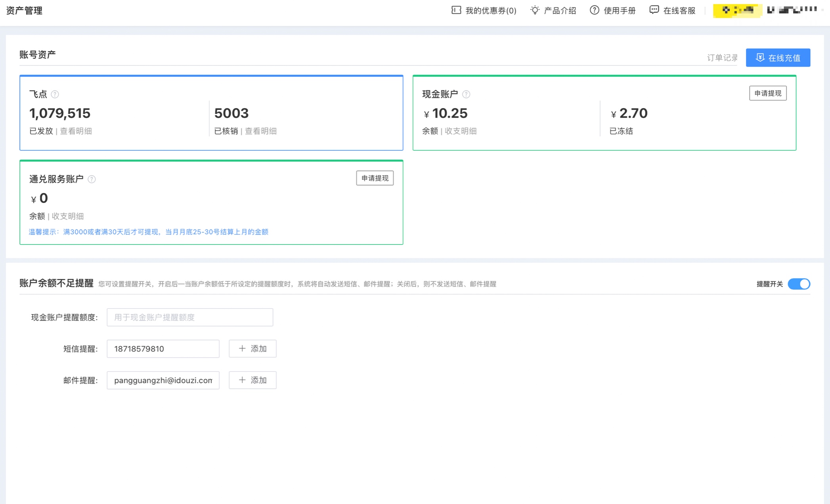The width and height of the screenshot is (830, 504).
Task: Click the email reminder input field
Action: [163, 380]
